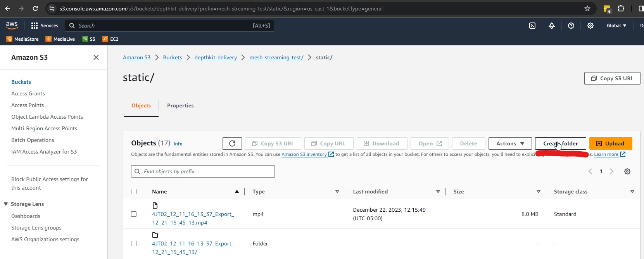Open Block Public Access settings for this account
The height and width of the screenshot is (259, 644).
50,183
